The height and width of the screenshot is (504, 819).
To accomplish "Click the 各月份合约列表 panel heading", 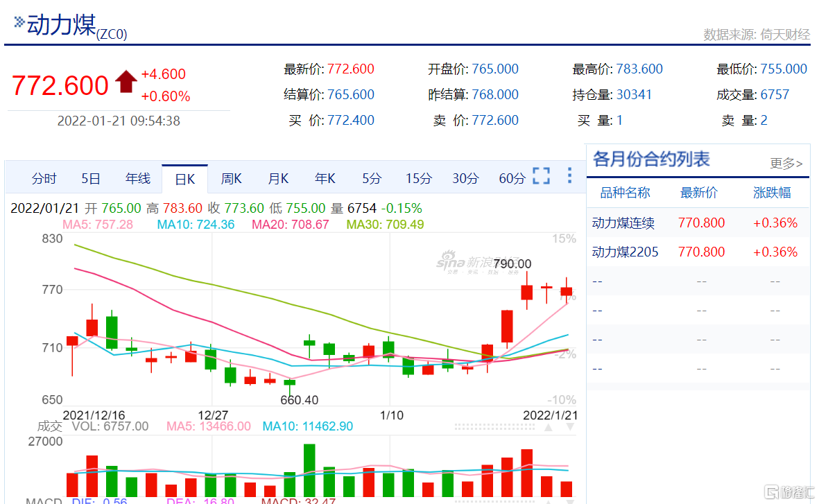I will [650, 159].
